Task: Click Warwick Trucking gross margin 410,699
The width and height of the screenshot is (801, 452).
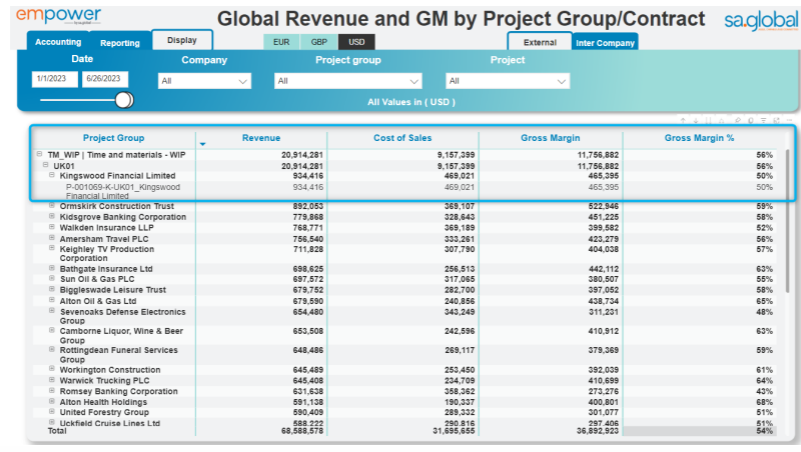Action: click(x=603, y=380)
